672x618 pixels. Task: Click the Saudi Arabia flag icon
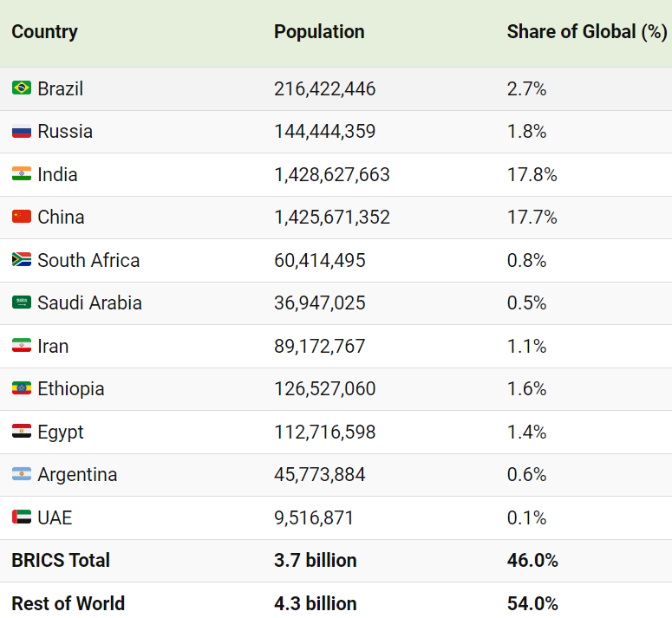[22, 302]
